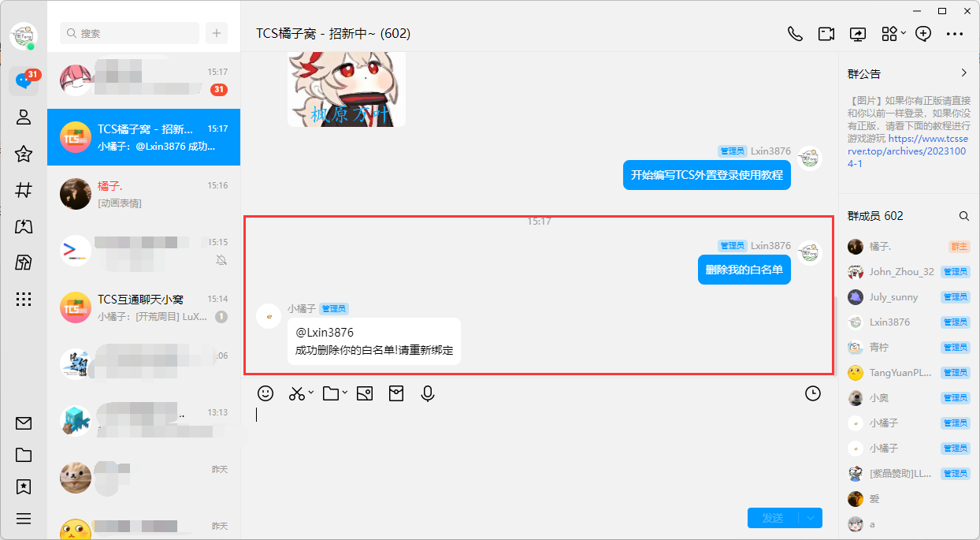Image resolution: width=980 pixels, height=540 pixels.
Task: Click the 发送 send button
Action: [x=772, y=518]
